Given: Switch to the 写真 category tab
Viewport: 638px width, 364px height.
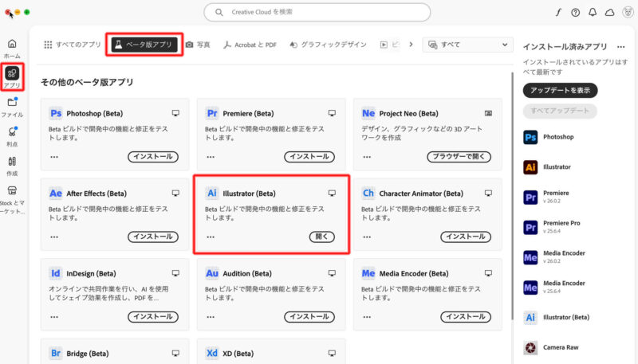Looking at the screenshot, I should pos(198,45).
